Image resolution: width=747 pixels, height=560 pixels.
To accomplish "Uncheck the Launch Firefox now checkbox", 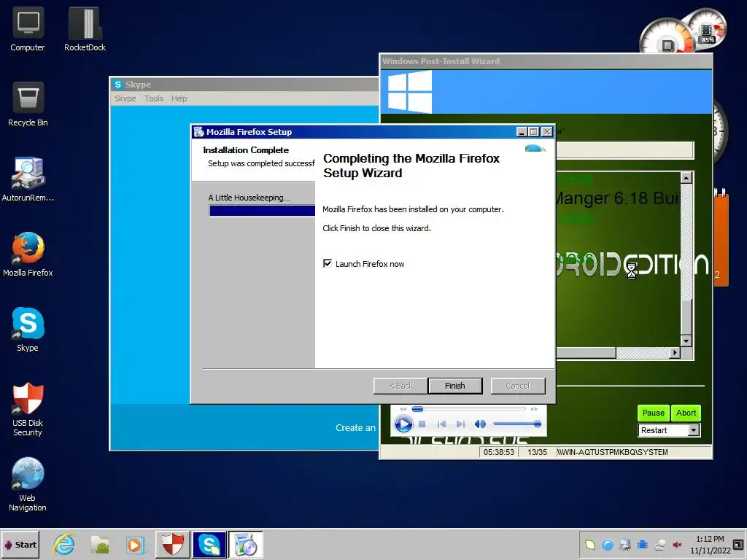I will click(x=328, y=263).
